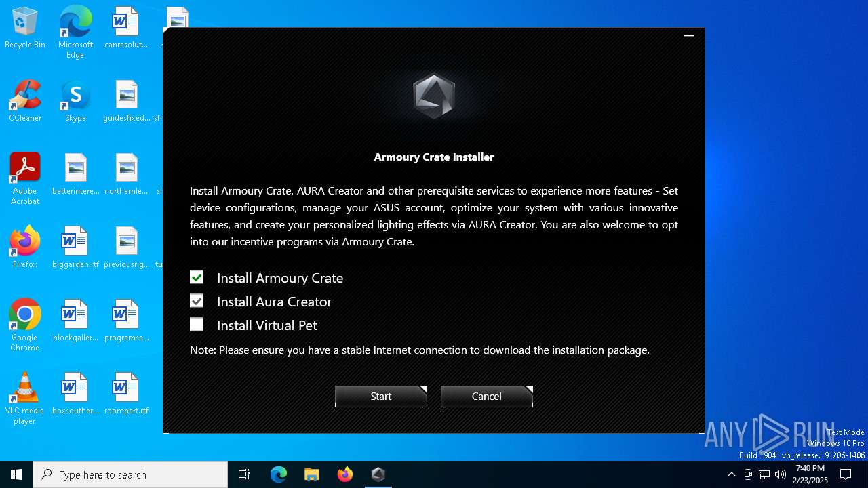868x488 pixels.
Task: Select the Firefox desktop shortcut
Action: [25, 248]
